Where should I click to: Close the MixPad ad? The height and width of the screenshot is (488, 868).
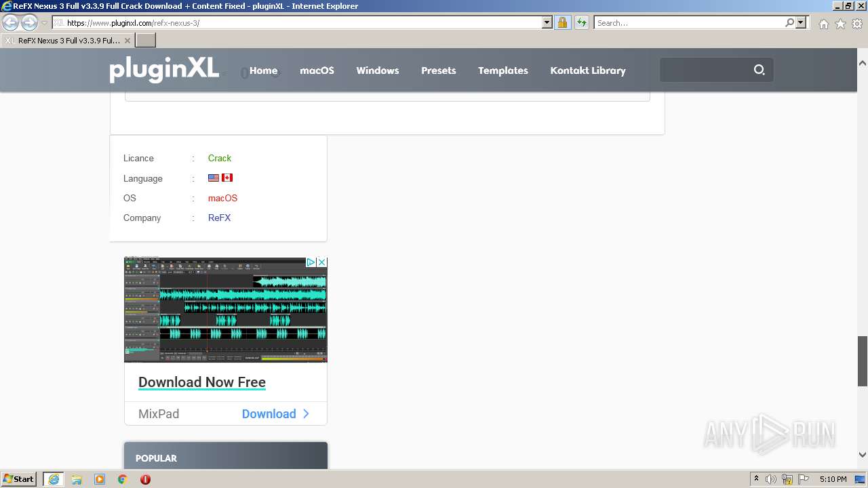[322, 262]
